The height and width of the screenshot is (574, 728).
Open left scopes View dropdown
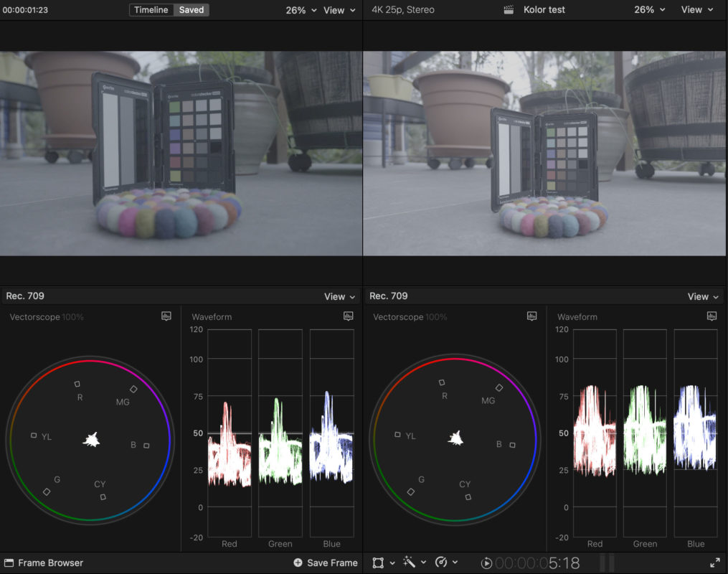pos(339,297)
